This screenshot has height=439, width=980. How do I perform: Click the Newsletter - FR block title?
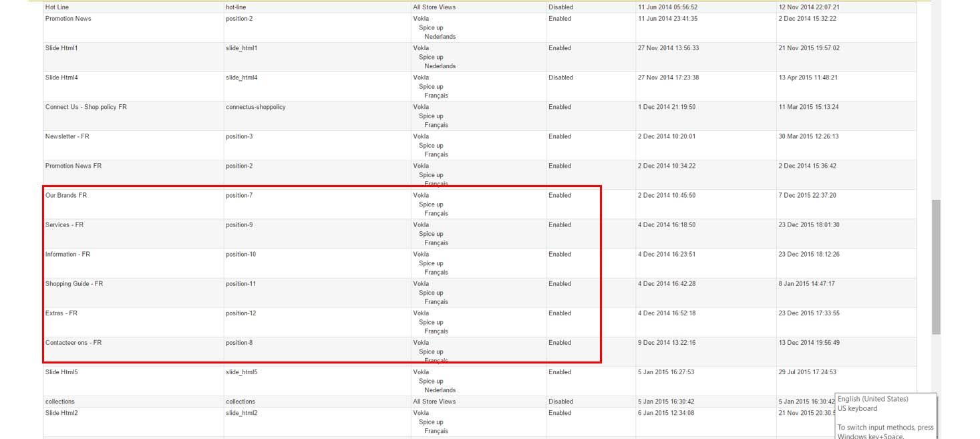tap(67, 137)
